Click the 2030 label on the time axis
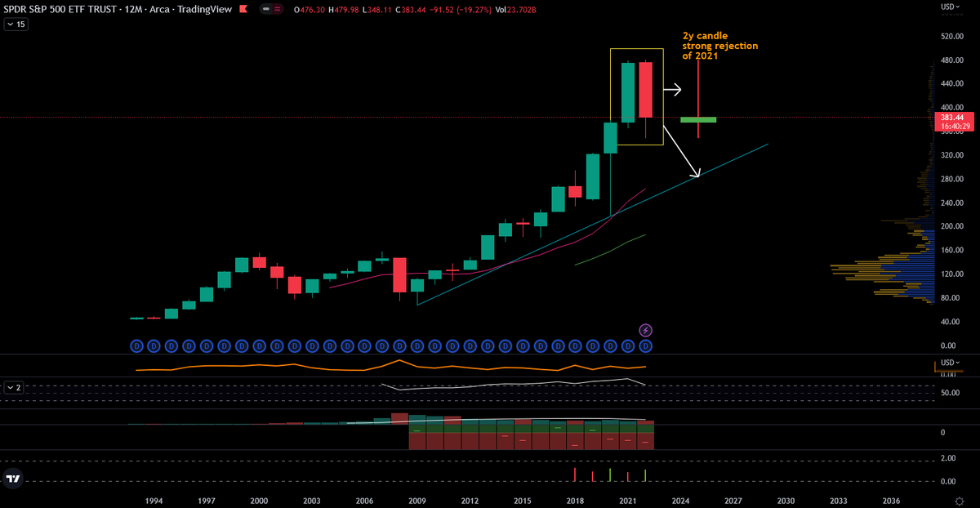Viewport: 980px width, 508px height. tap(786, 501)
